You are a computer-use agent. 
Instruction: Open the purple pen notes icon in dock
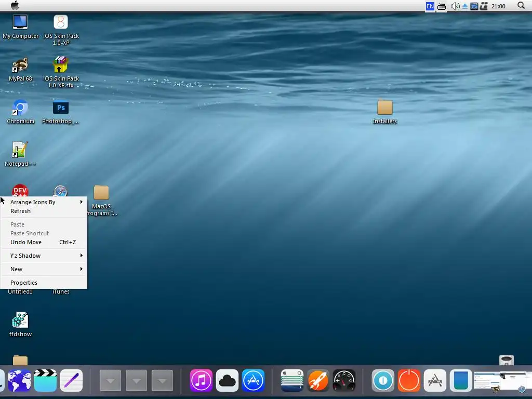pyautogui.click(x=71, y=380)
